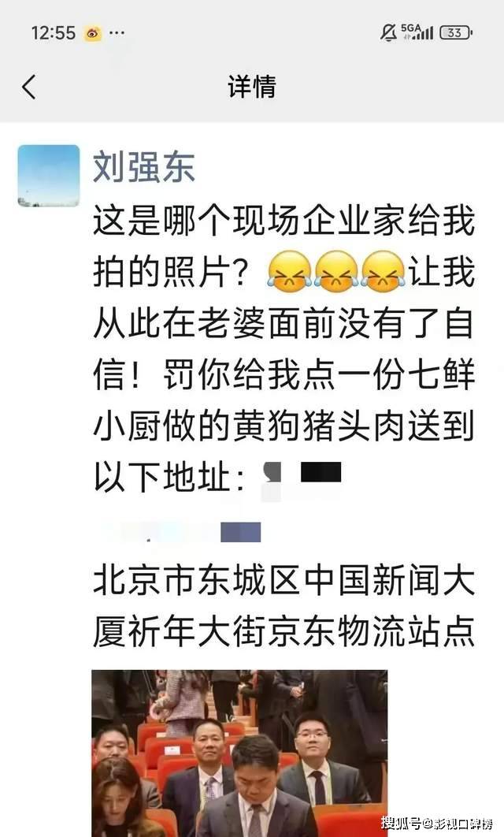This screenshot has height=837, width=504.
Task: Tap the back arrow in header
Action: [29, 87]
